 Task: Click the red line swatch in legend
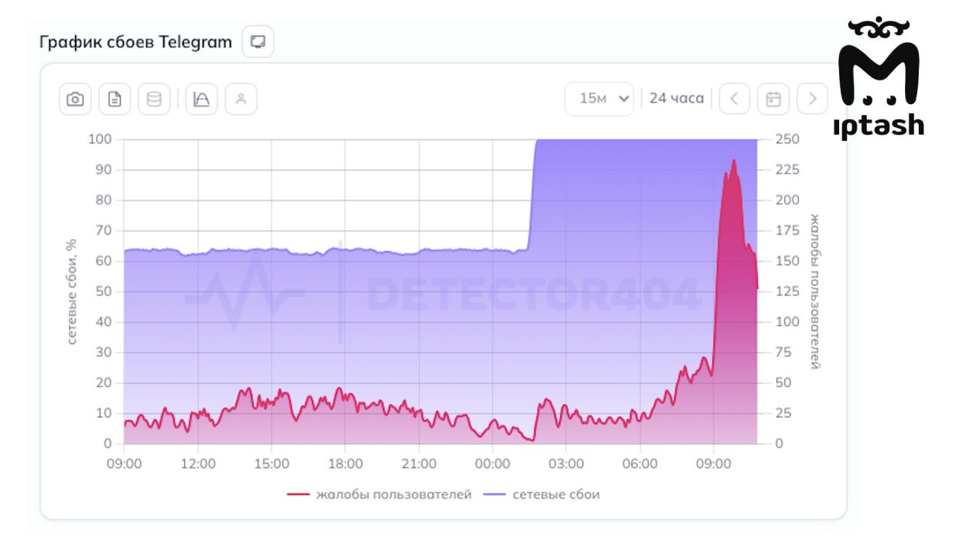[x=298, y=494]
